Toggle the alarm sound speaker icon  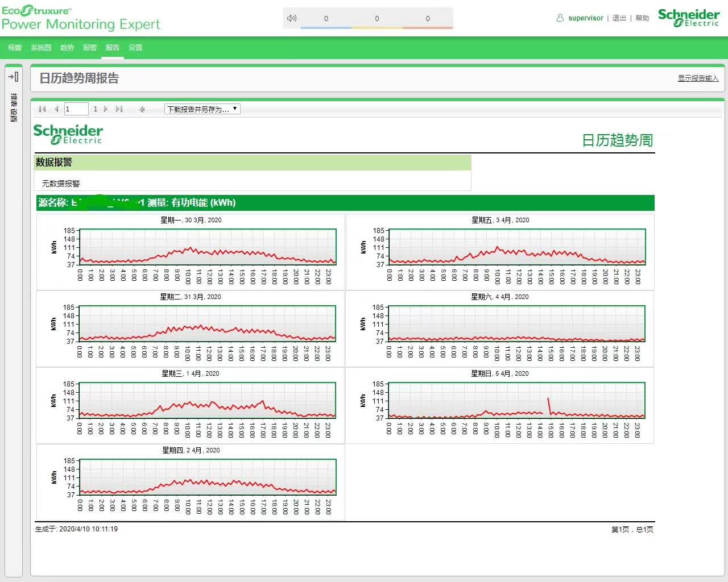pyautogui.click(x=292, y=18)
